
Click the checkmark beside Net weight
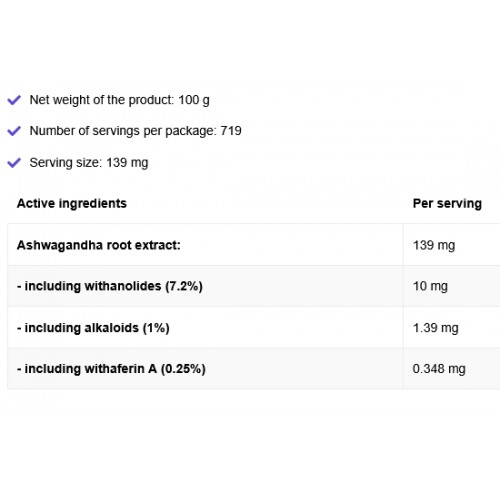coord(14,100)
